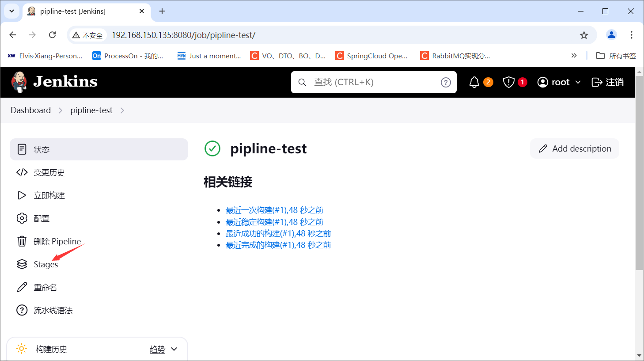Open the SpringCloud Ope... bookmark
Image resolution: width=644 pixels, height=361 pixels.
[x=371, y=56]
